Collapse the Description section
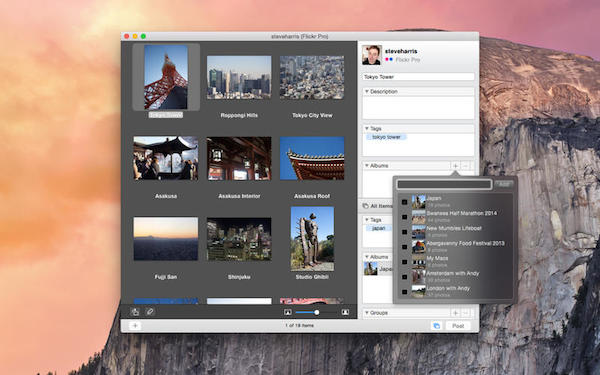Image resolution: width=600 pixels, height=375 pixels. pyautogui.click(x=367, y=91)
